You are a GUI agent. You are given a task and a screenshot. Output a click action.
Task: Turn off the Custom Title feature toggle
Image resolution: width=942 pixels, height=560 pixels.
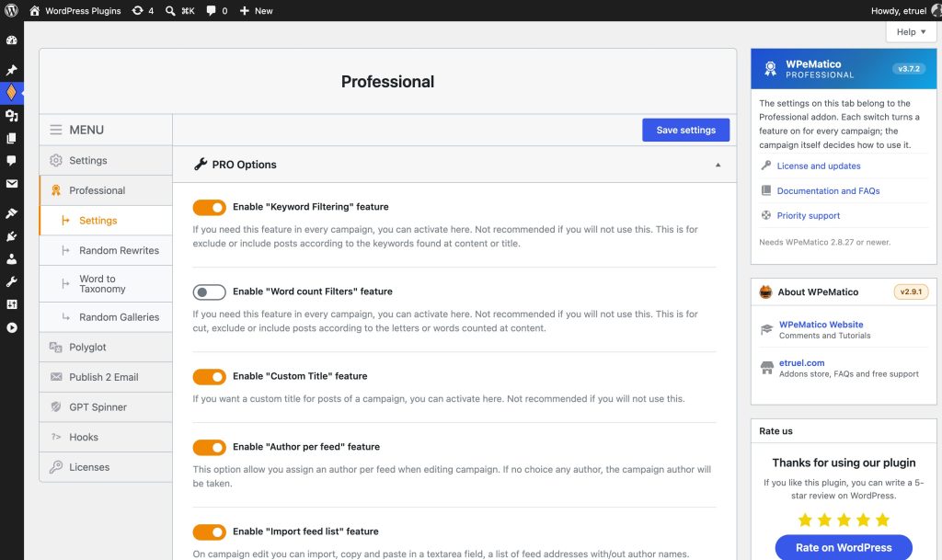coord(209,376)
